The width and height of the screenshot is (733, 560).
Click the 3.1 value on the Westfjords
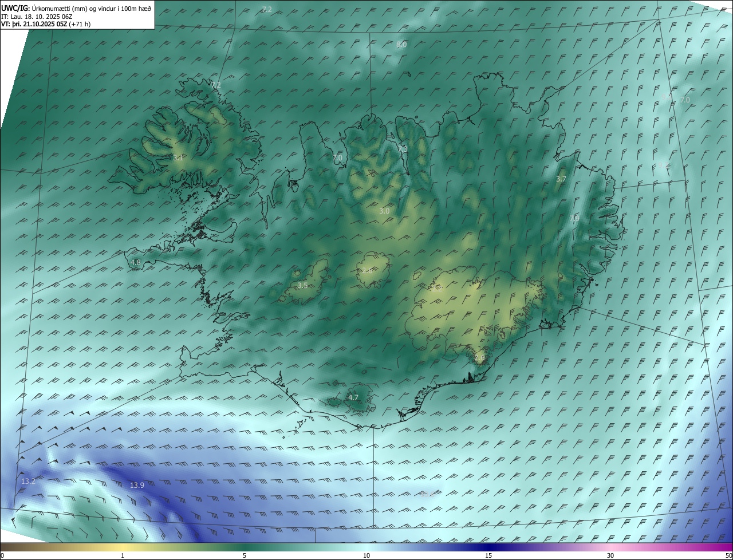tap(178, 157)
